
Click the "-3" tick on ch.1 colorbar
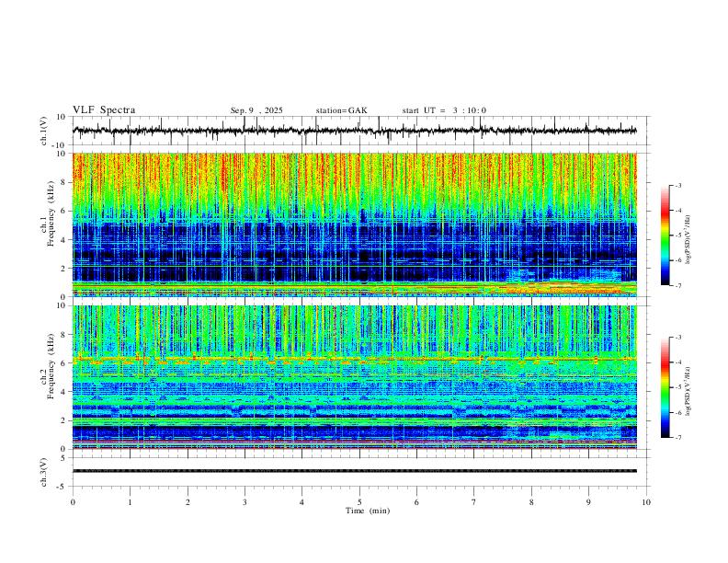(x=678, y=185)
